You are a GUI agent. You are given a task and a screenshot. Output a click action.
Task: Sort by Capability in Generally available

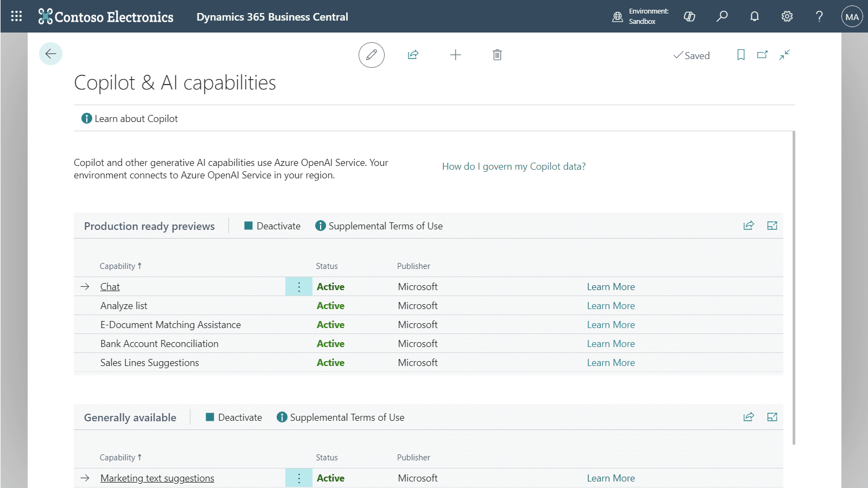pyautogui.click(x=120, y=458)
